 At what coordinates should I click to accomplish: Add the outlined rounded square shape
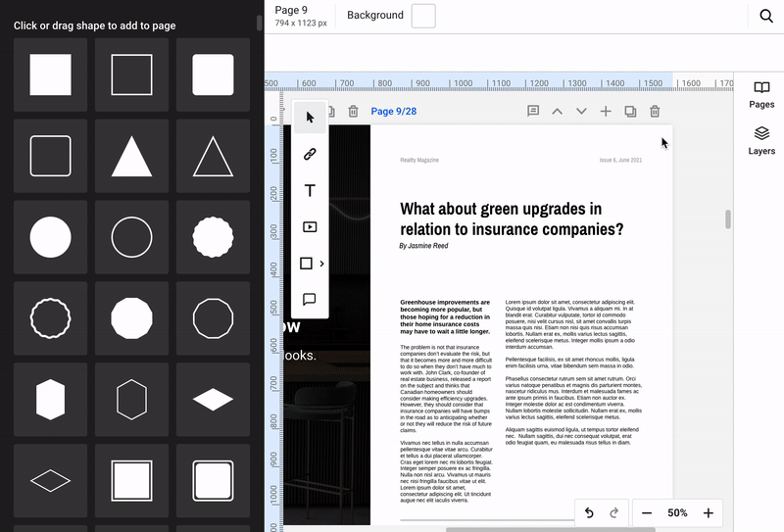click(51, 156)
